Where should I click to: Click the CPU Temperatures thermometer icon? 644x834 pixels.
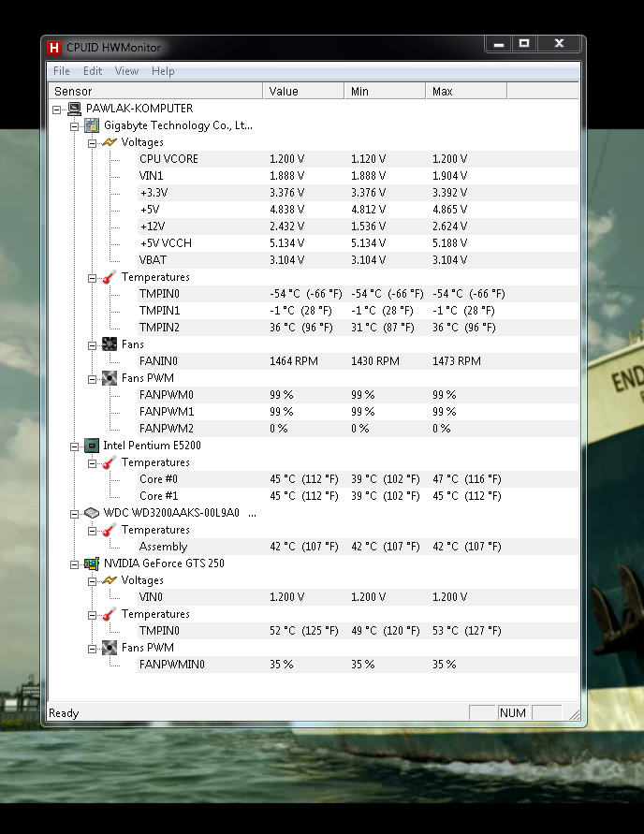click(109, 462)
